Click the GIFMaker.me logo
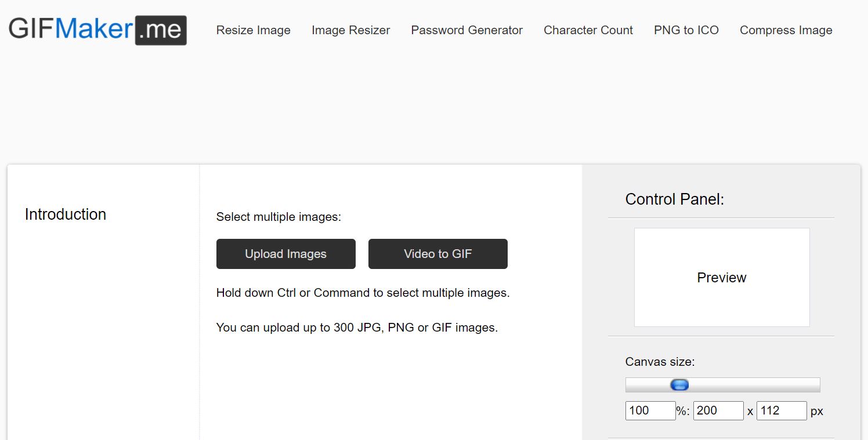Screen dimensions: 868x440 click(x=97, y=30)
